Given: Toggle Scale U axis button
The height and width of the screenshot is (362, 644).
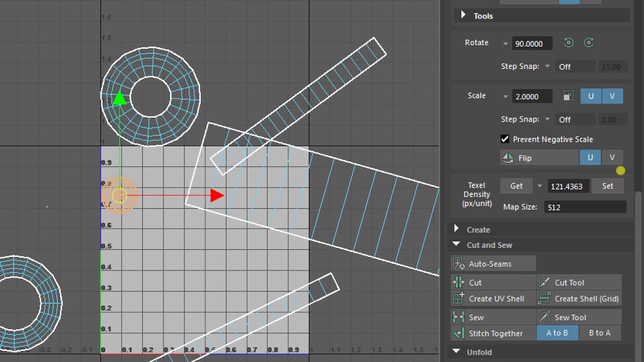Looking at the screenshot, I should tap(591, 96).
